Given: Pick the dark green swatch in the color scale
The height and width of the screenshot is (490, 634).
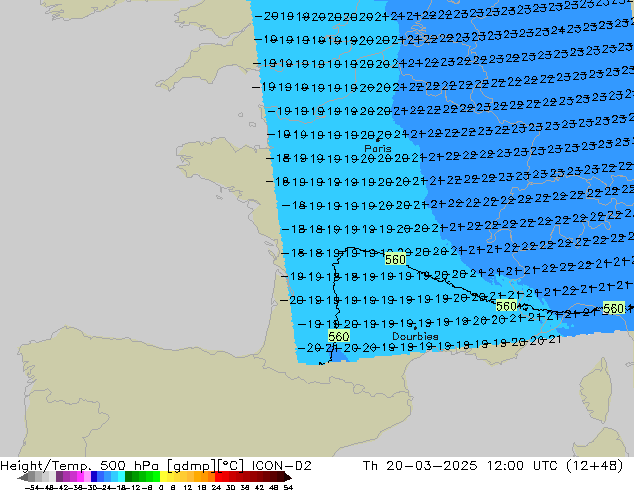Looking at the screenshot, I should pos(129,476).
